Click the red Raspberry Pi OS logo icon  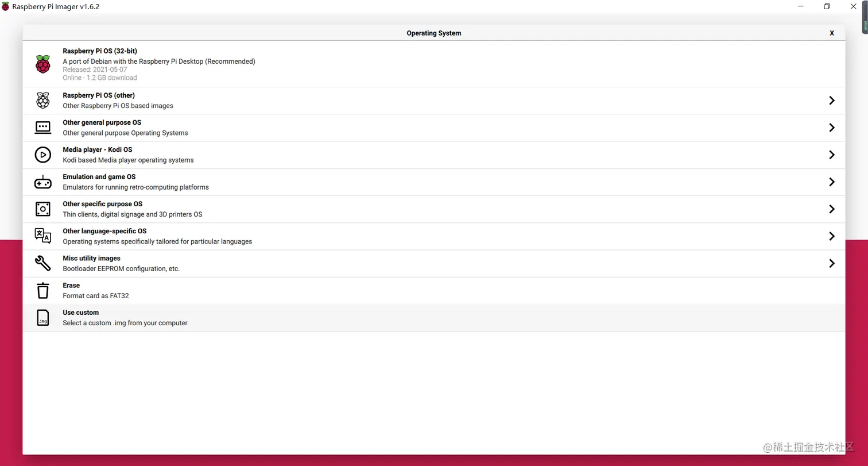point(42,64)
